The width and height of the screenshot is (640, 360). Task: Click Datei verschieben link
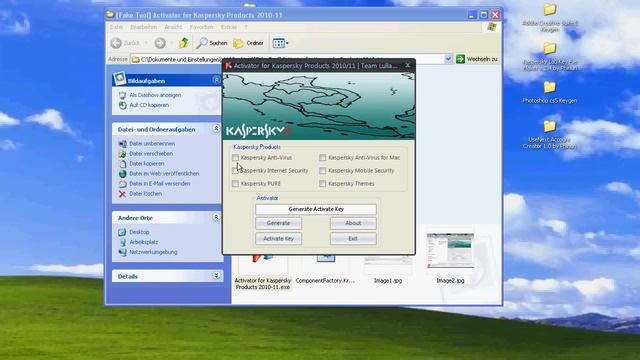[151, 153]
